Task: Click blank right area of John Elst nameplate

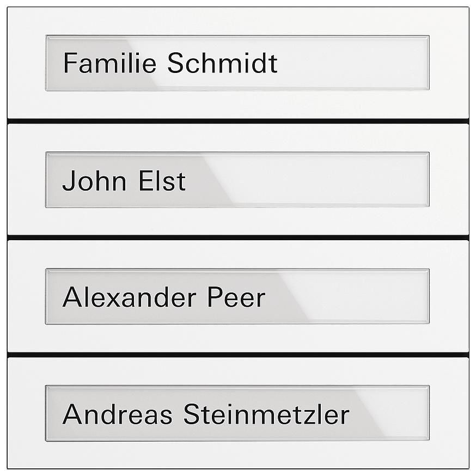Action: coord(338,180)
